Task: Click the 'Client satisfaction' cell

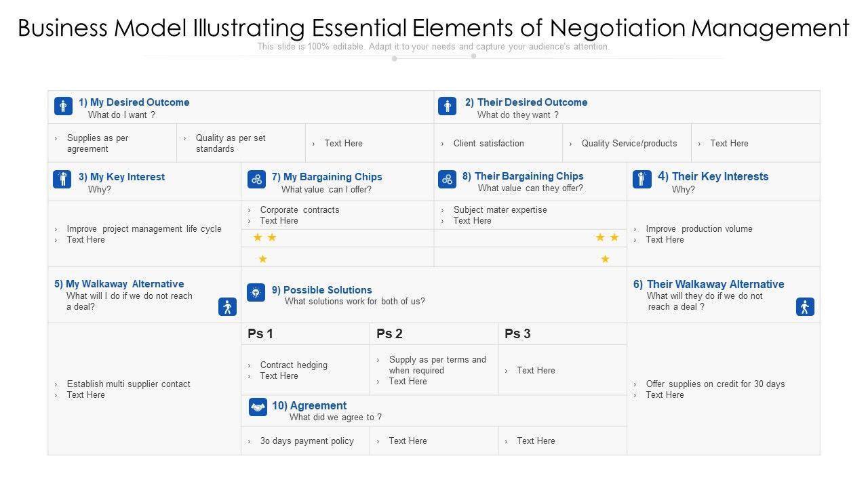Action: [488, 143]
